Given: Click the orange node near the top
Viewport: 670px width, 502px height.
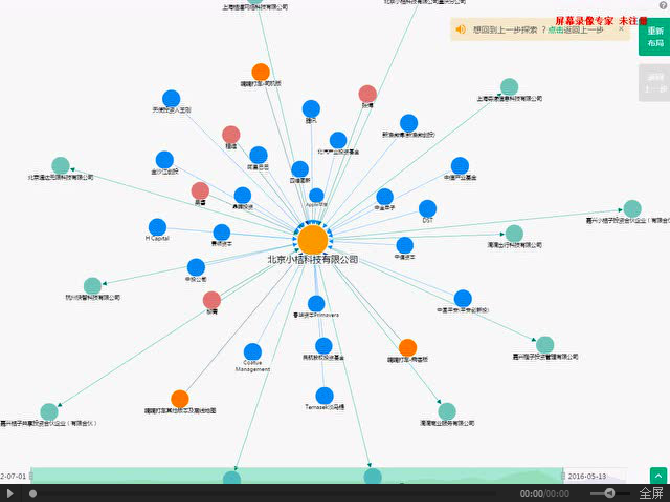Looking at the screenshot, I should [260, 72].
